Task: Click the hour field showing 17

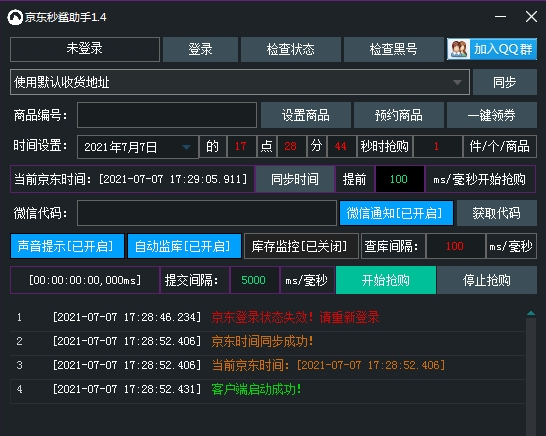Action: point(241,146)
